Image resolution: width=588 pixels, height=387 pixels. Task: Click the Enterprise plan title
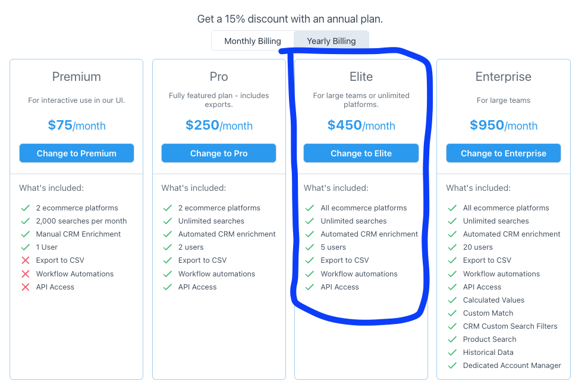503,77
